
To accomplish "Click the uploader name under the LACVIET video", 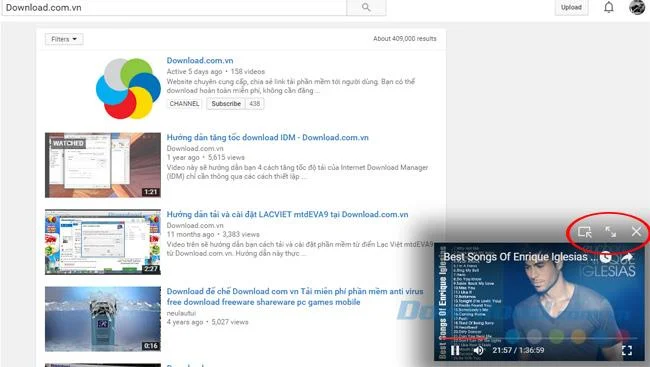I will [195, 226].
